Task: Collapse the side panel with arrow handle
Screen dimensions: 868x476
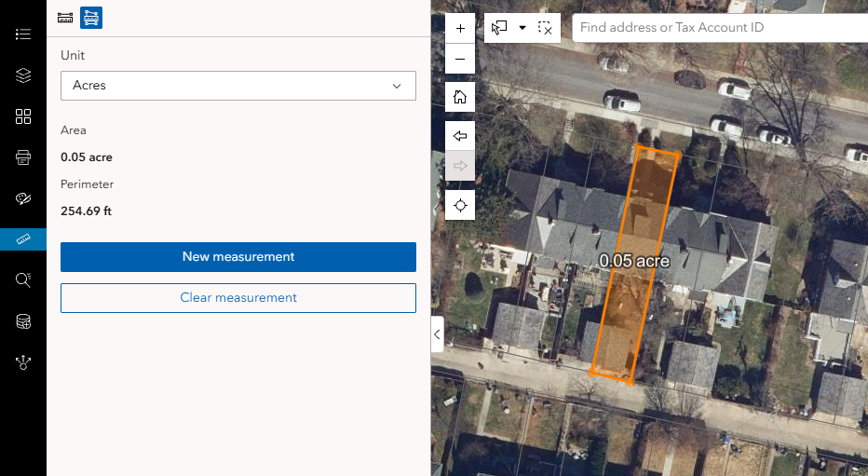Action: tap(438, 333)
